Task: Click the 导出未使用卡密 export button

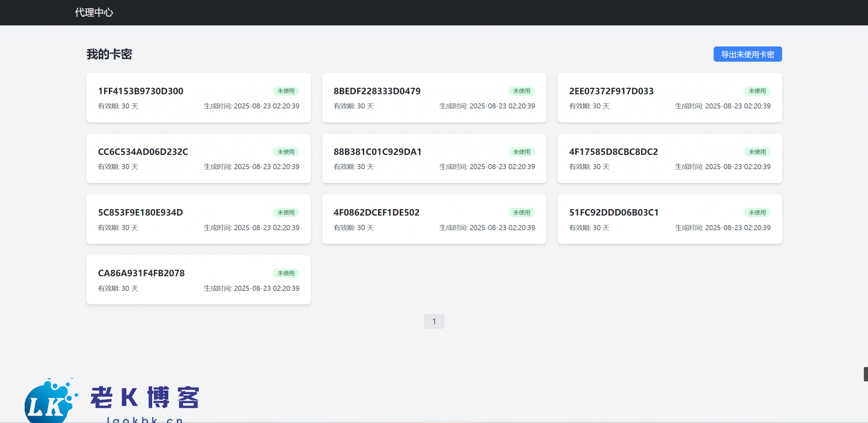Action: coord(747,54)
